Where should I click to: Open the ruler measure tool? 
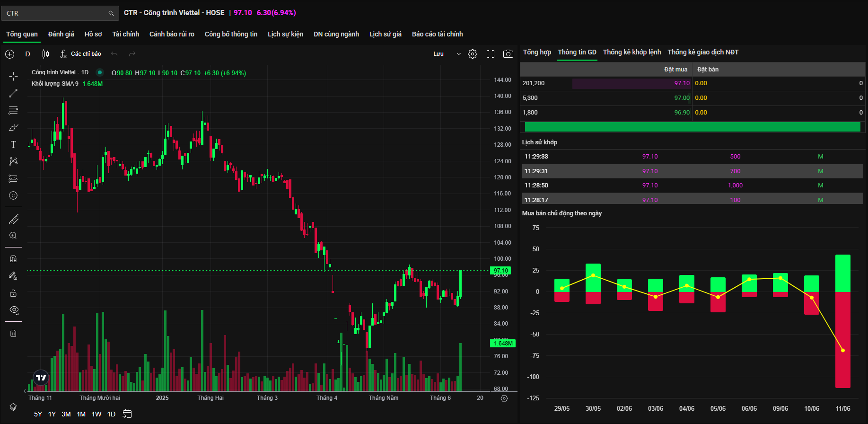(13, 219)
